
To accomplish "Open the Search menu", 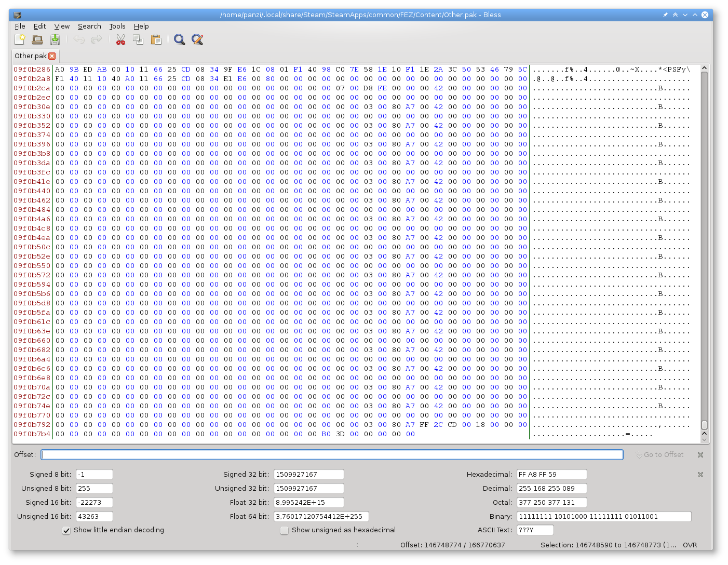I will [x=89, y=26].
